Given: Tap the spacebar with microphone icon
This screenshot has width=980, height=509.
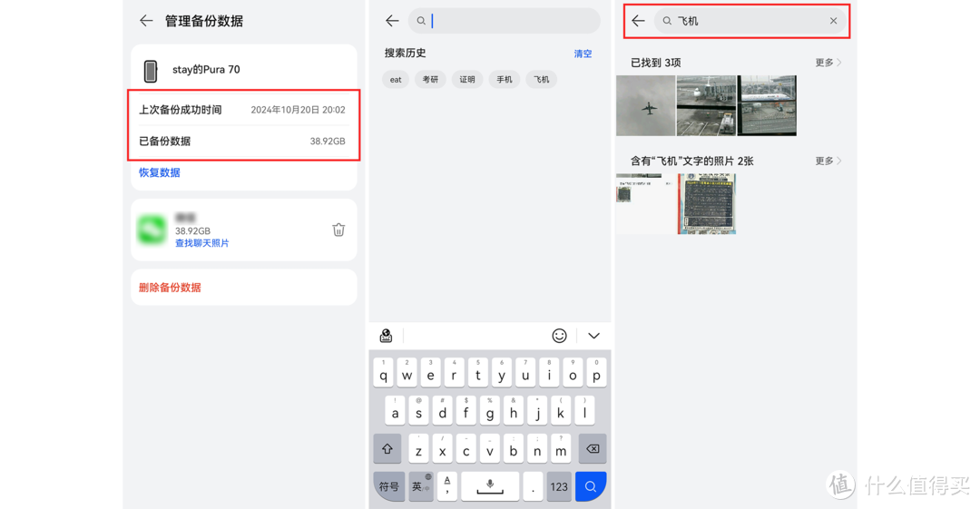Looking at the screenshot, I should pos(490,486).
